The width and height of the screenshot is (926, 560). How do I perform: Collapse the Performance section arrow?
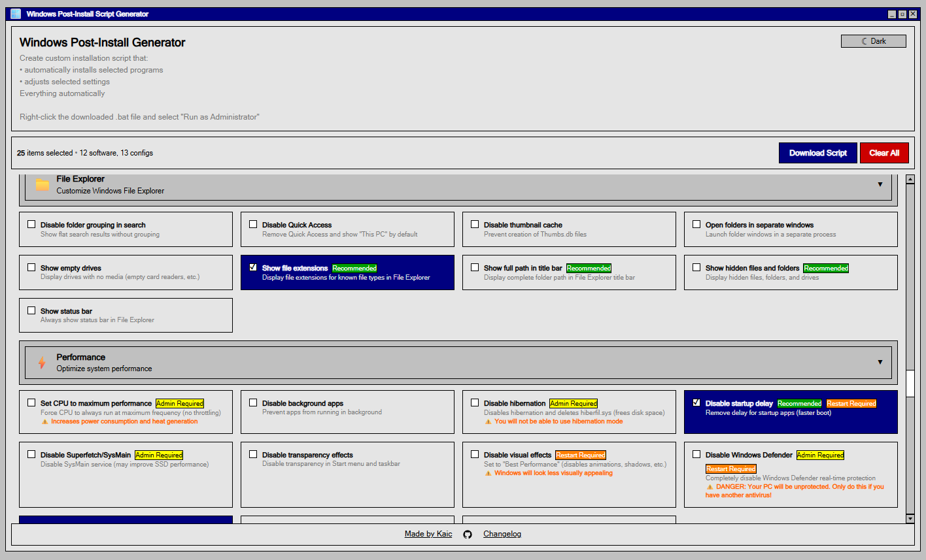click(x=880, y=362)
